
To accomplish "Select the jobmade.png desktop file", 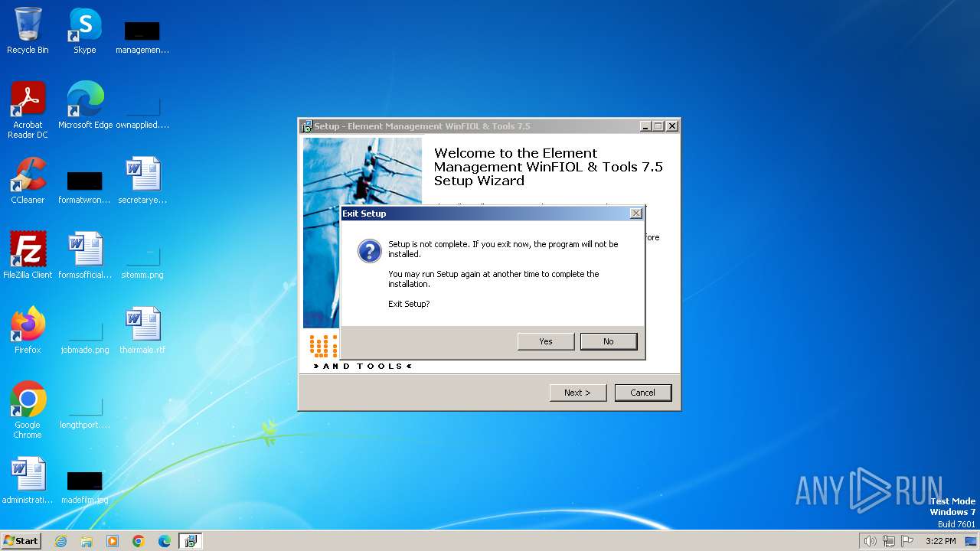I will 85,337.
